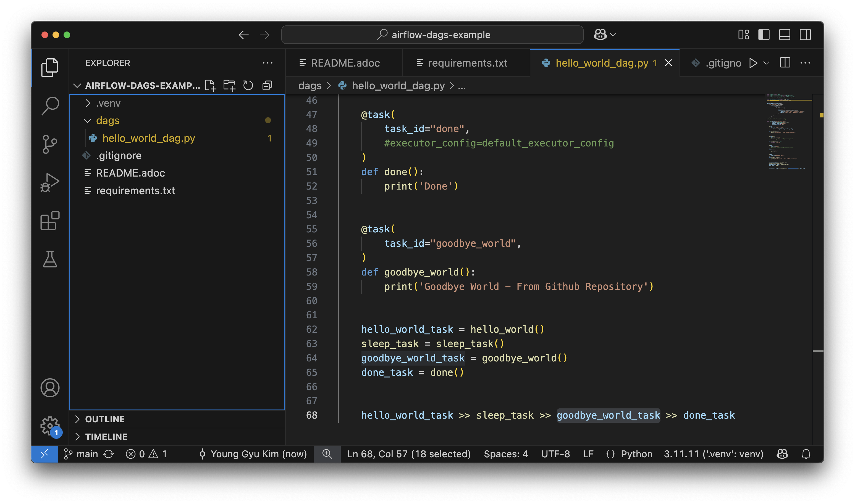The image size is (855, 504).
Task: Change indentation via Spaces: 4
Action: click(x=506, y=454)
